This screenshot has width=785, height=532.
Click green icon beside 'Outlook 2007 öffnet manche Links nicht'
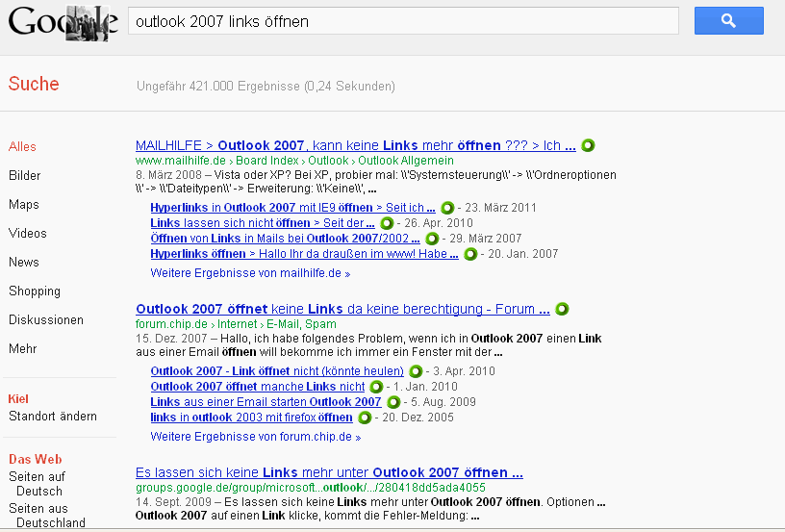tap(376, 387)
